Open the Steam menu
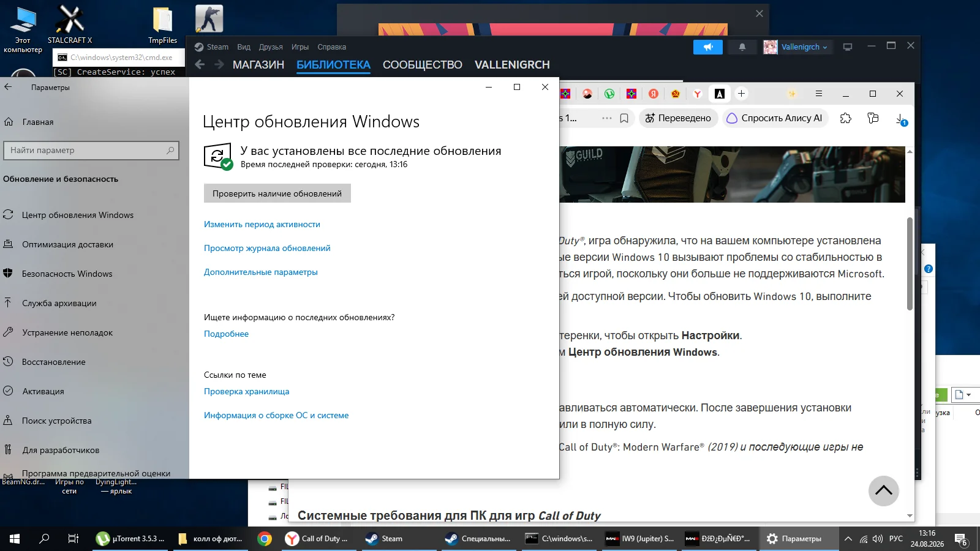The height and width of the screenshot is (551, 980). click(211, 47)
